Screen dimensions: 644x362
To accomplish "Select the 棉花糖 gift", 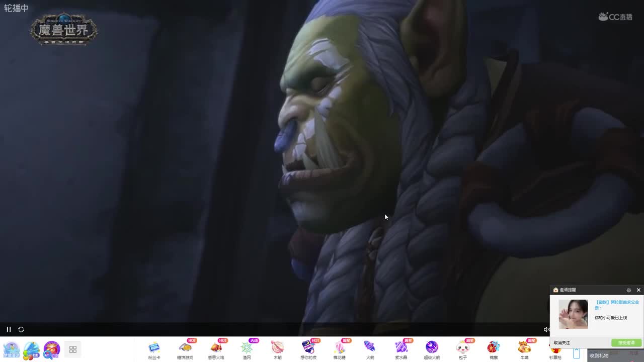I will pyautogui.click(x=339, y=350).
